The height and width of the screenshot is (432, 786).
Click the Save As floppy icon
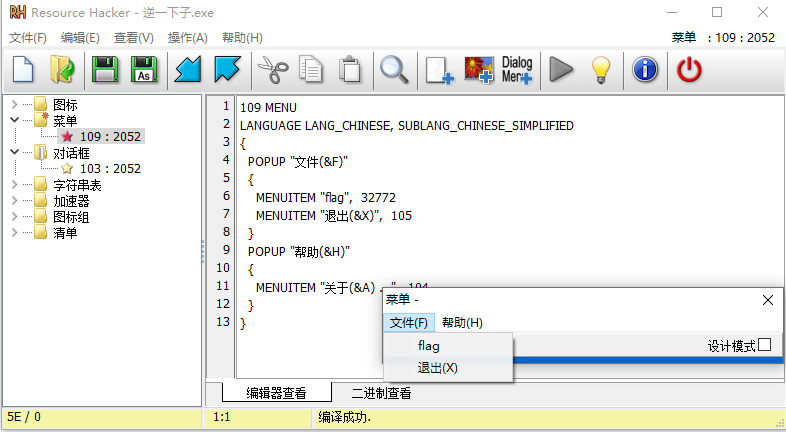point(144,69)
